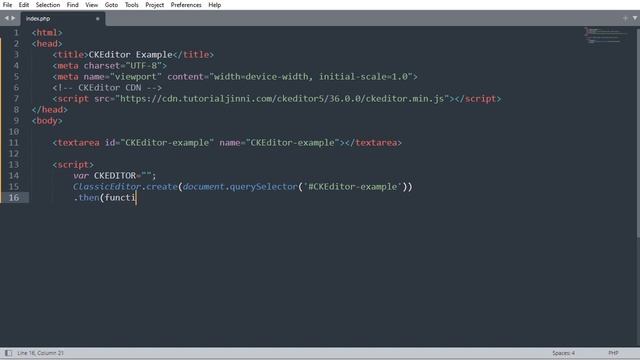The image size is (640, 360).
Task: Go to next tab with right arrow
Action: [x=13, y=18]
